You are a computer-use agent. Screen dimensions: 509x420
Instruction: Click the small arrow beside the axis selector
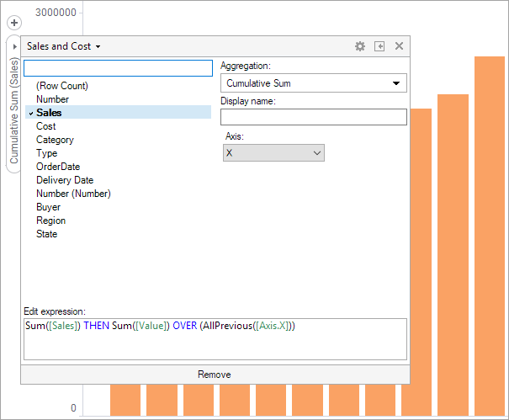coord(14,46)
